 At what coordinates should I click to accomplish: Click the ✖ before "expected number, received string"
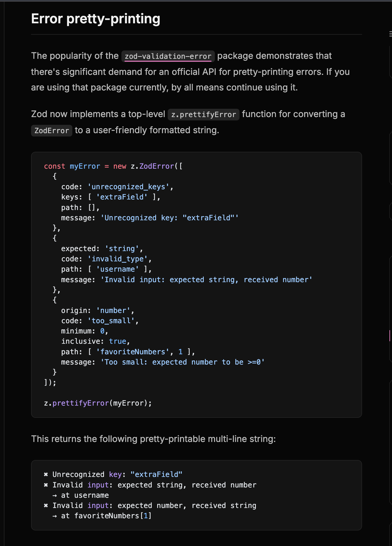click(46, 505)
